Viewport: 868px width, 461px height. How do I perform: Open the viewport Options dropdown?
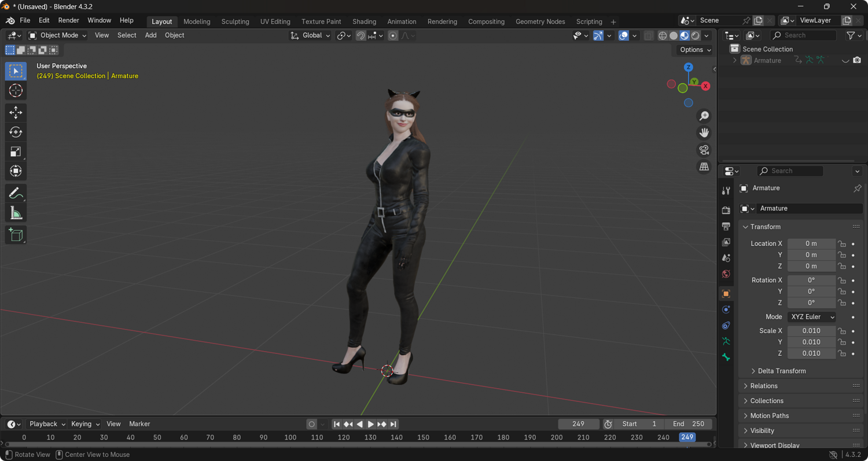(695, 50)
